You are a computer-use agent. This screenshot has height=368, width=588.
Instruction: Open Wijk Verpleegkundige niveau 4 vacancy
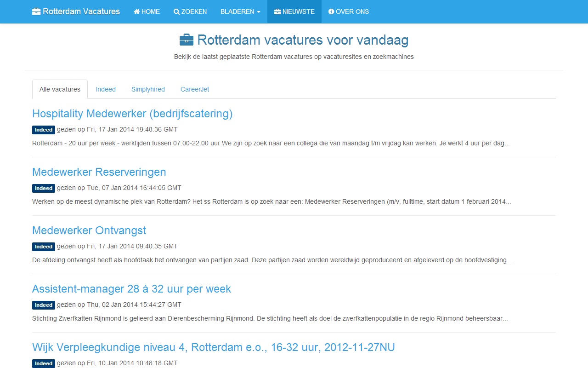point(214,347)
